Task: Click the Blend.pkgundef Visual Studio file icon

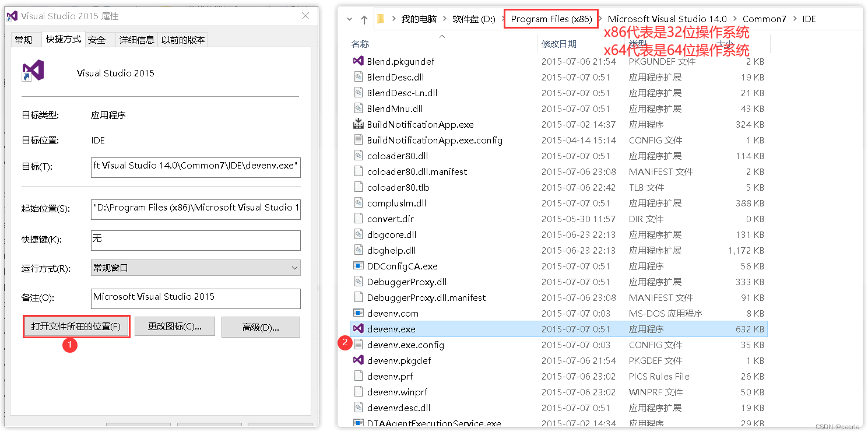Action: click(358, 61)
